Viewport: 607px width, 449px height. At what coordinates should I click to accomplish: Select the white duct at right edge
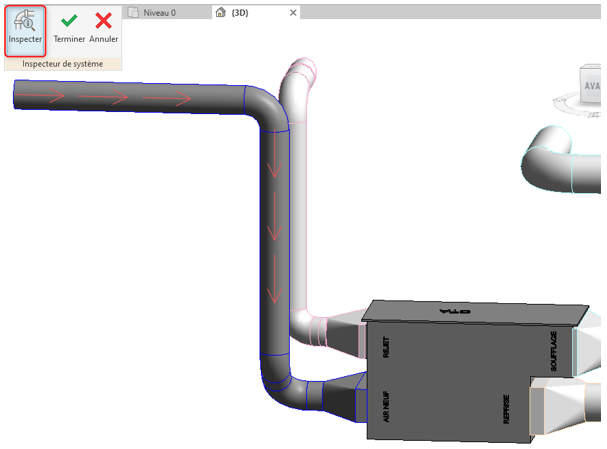560,155
